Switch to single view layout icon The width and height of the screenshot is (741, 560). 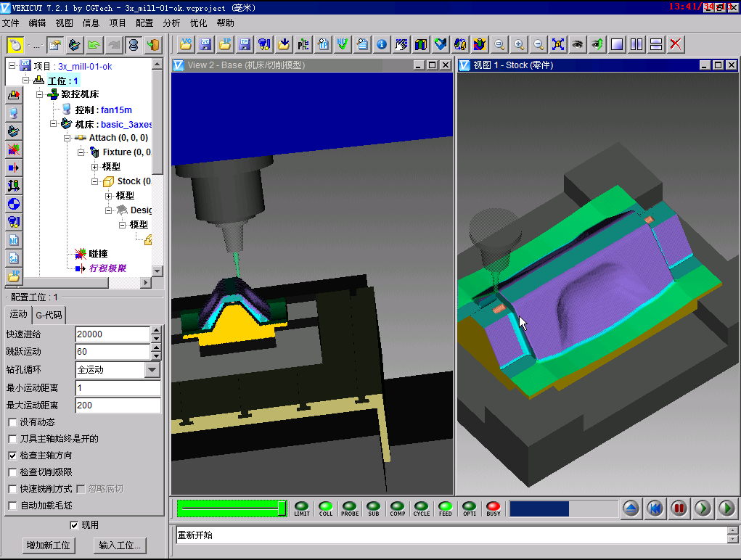point(617,44)
